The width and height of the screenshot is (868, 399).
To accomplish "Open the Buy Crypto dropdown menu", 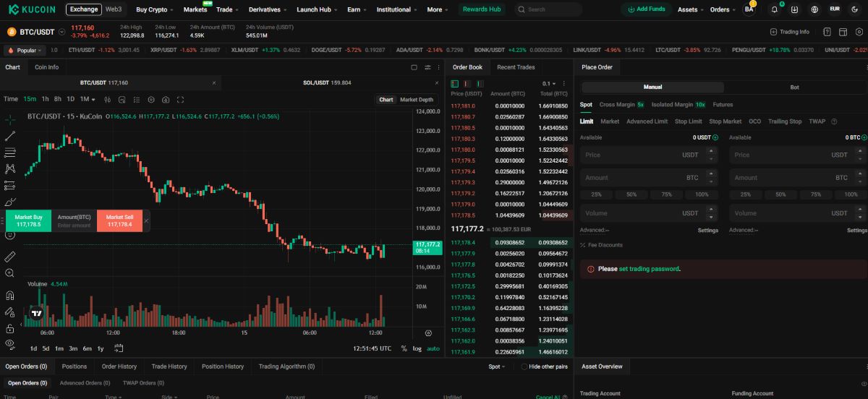I will coord(155,9).
